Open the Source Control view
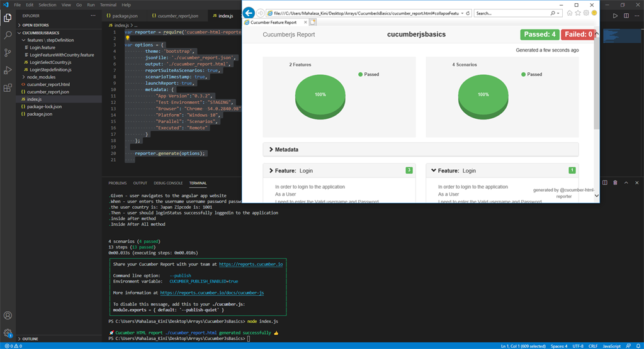The image size is (644, 349). point(8,53)
